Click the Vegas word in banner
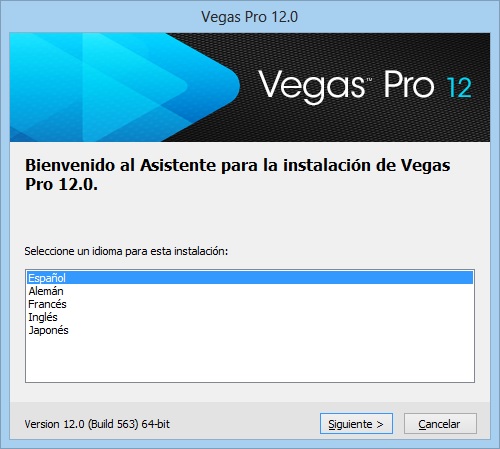This screenshot has width=500, height=449. pyautogui.click(x=311, y=86)
